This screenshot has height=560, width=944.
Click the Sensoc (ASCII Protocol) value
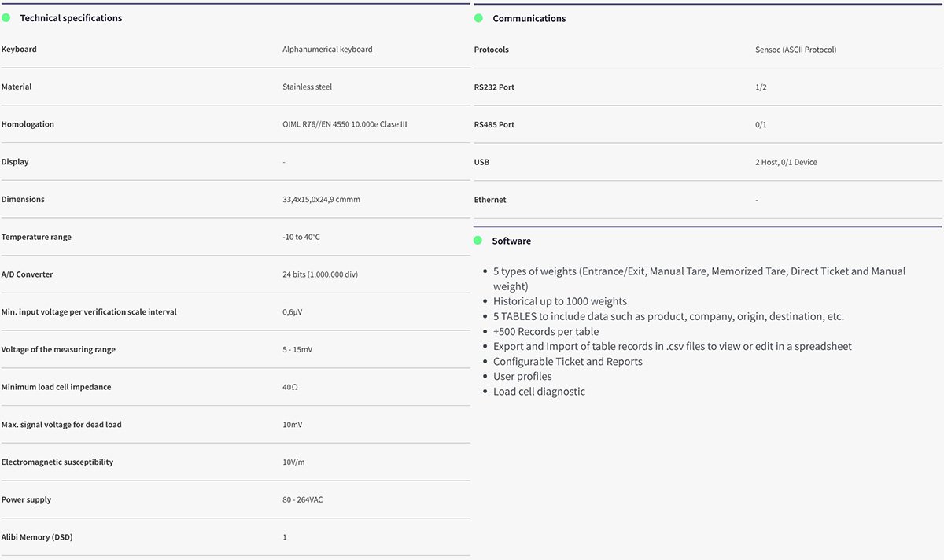(x=795, y=50)
